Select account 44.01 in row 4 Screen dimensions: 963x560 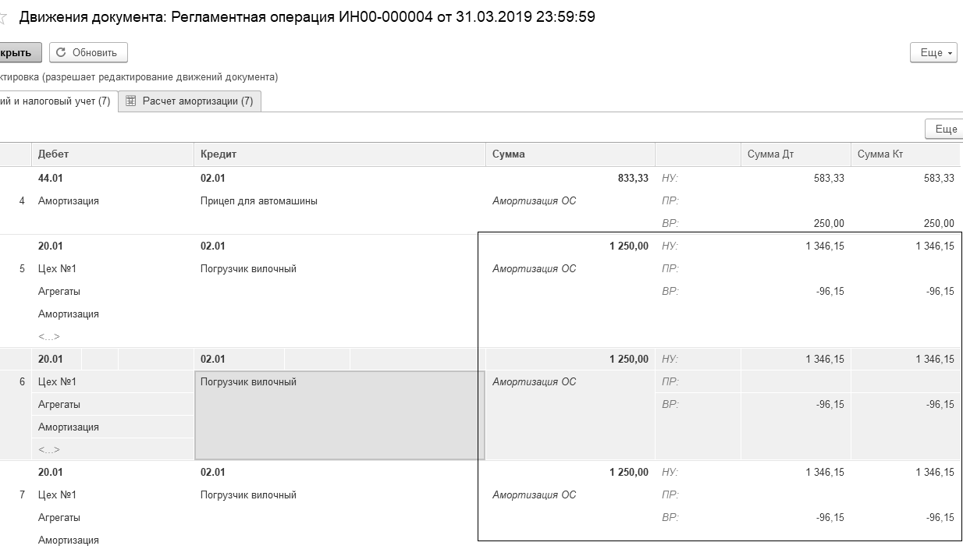tap(50, 178)
